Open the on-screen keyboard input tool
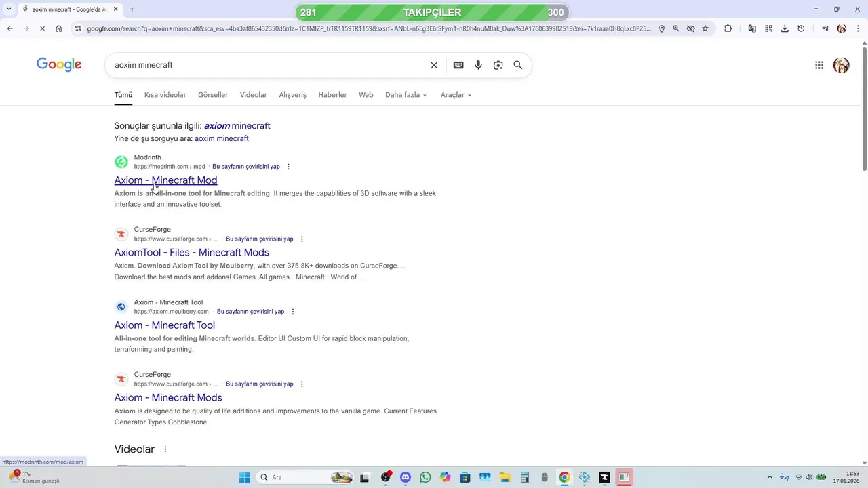The height and width of the screenshot is (488, 868). point(458,65)
